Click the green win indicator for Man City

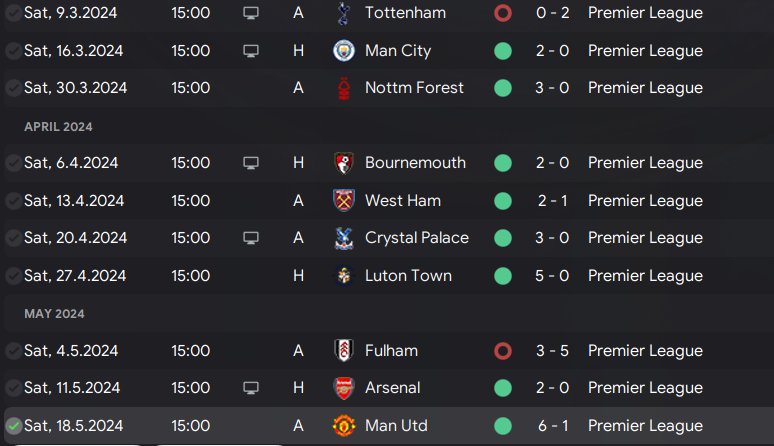pyautogui.click(x=502, y=51)
